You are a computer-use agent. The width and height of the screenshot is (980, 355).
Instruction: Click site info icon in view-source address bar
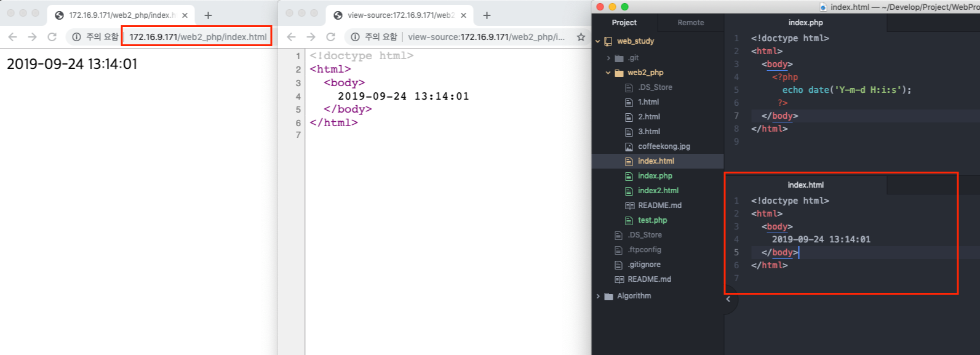pos(355,37)
